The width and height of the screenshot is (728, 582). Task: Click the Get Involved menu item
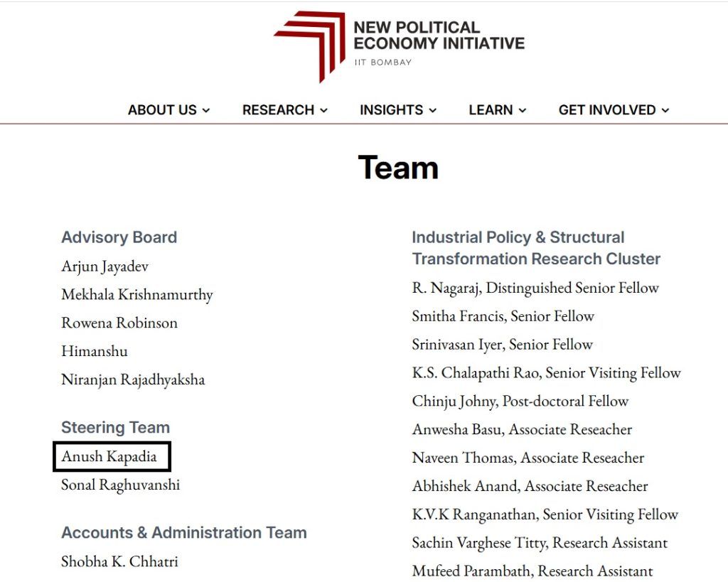607,110
